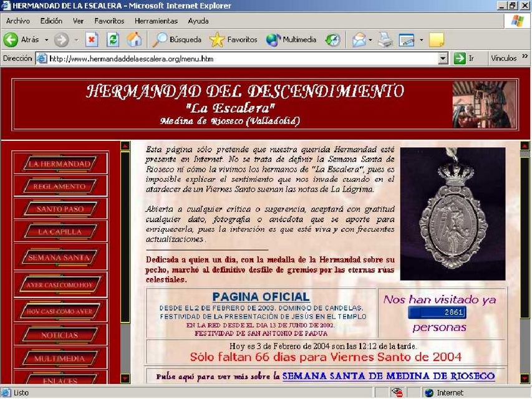532x399 pixels.
Task: Stop loading with the red X icon
Action: tap(92, 40)
